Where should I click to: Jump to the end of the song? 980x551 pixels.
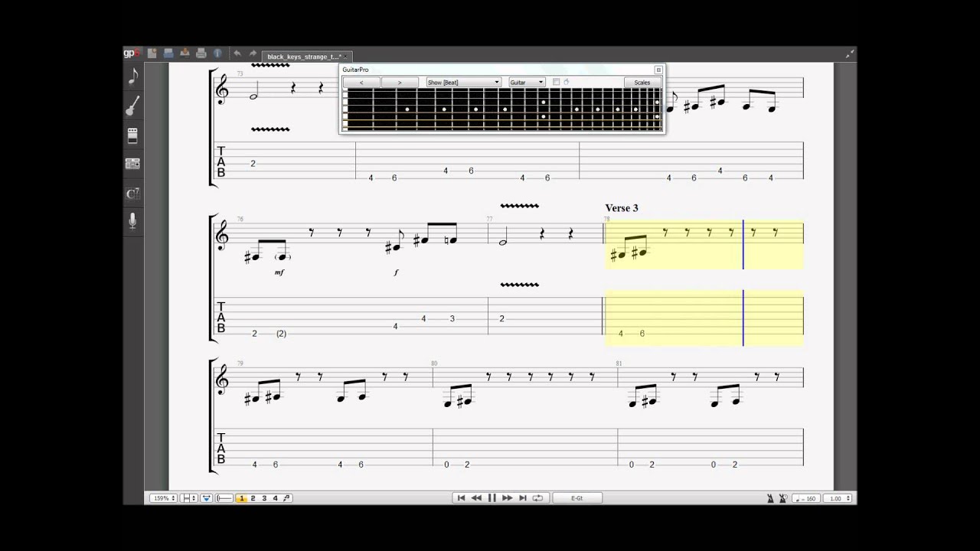click(x=523, y=498)
